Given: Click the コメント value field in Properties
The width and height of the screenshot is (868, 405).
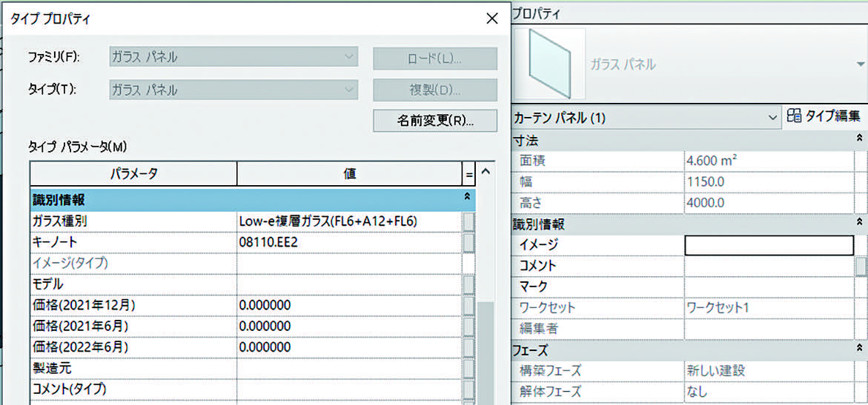Looking at the screenshot, I should [x=769, y=266].
